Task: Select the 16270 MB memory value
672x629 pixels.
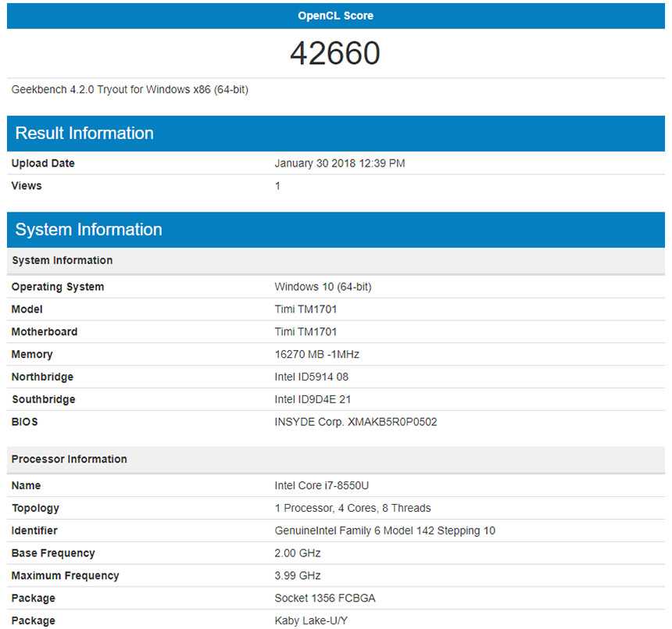Action: pyautogui.click(x=316, y=355)
